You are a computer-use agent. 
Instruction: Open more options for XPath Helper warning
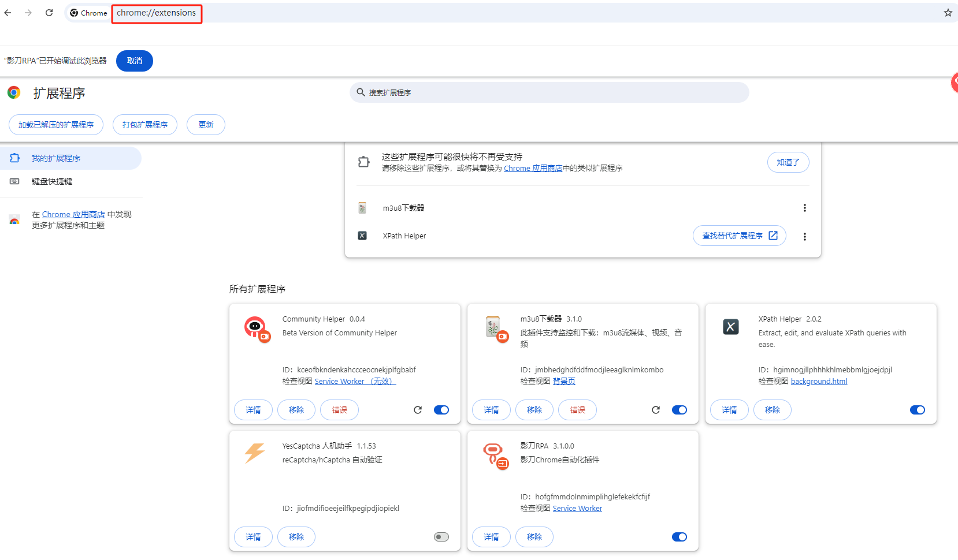point(804,236)
